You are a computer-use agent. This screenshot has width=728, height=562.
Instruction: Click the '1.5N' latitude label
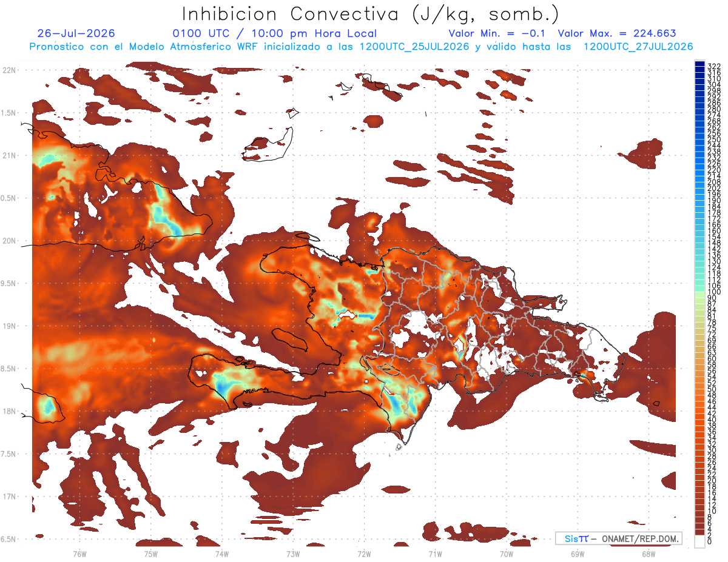click(9, 113)
